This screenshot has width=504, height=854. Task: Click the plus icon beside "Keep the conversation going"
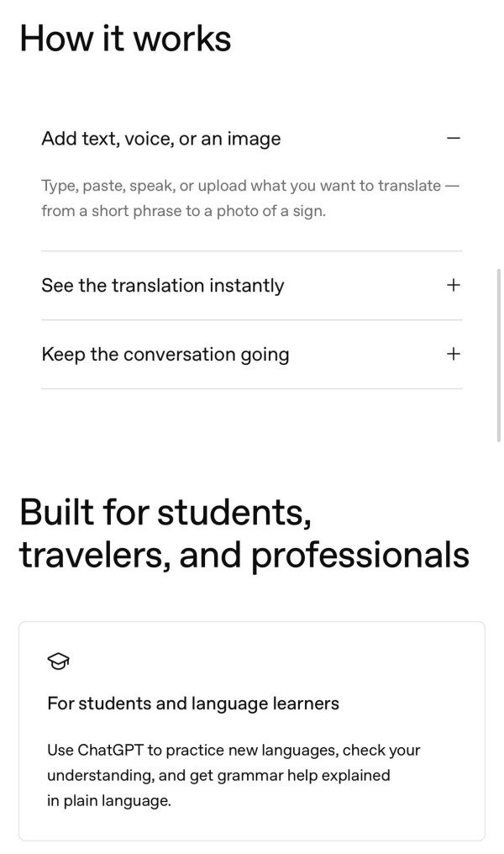pyautogui.click(x=453, y=354)
